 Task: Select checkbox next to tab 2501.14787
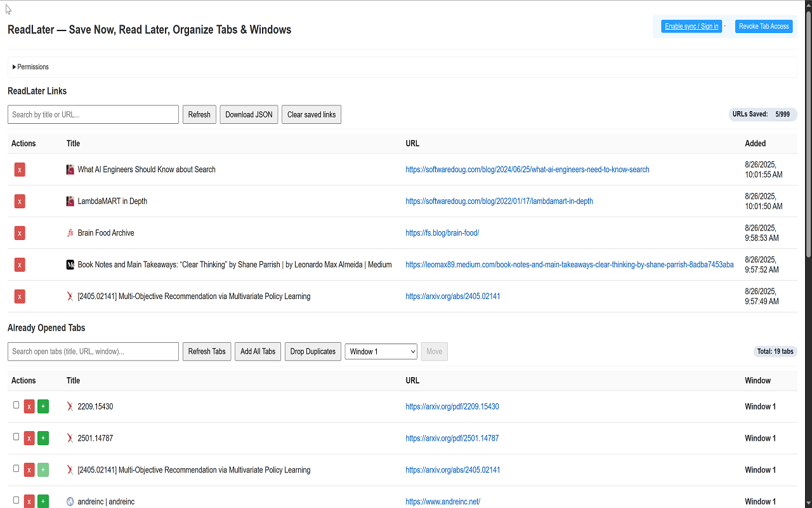click(16, 437)
